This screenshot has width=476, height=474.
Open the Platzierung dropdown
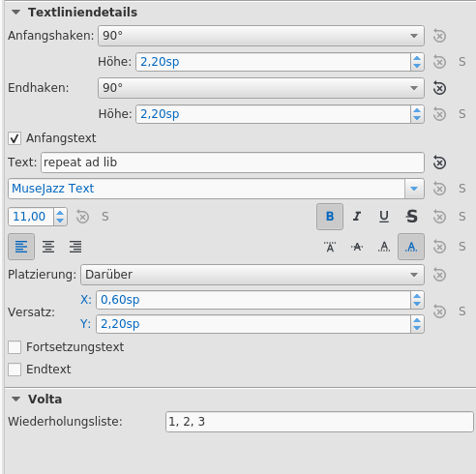(253, 275)
